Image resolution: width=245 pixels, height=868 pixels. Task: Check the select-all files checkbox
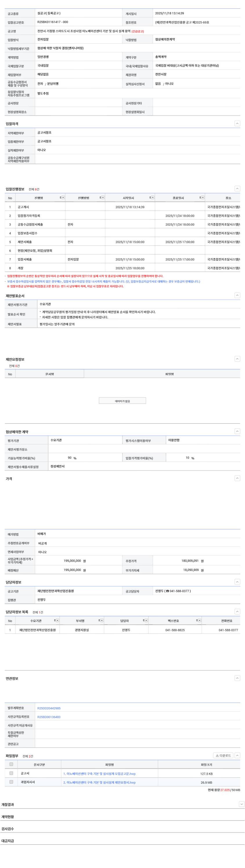tap(11, 765)
